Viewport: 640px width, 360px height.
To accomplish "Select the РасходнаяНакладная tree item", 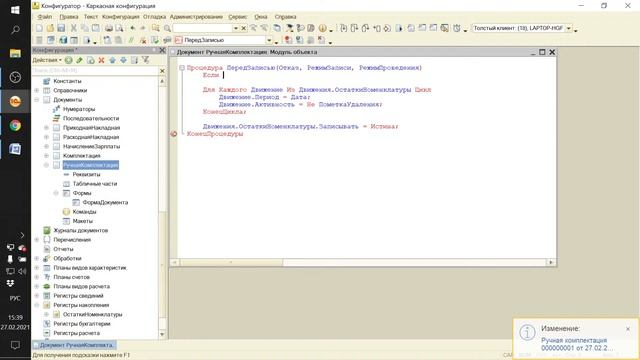I will 91,137.
